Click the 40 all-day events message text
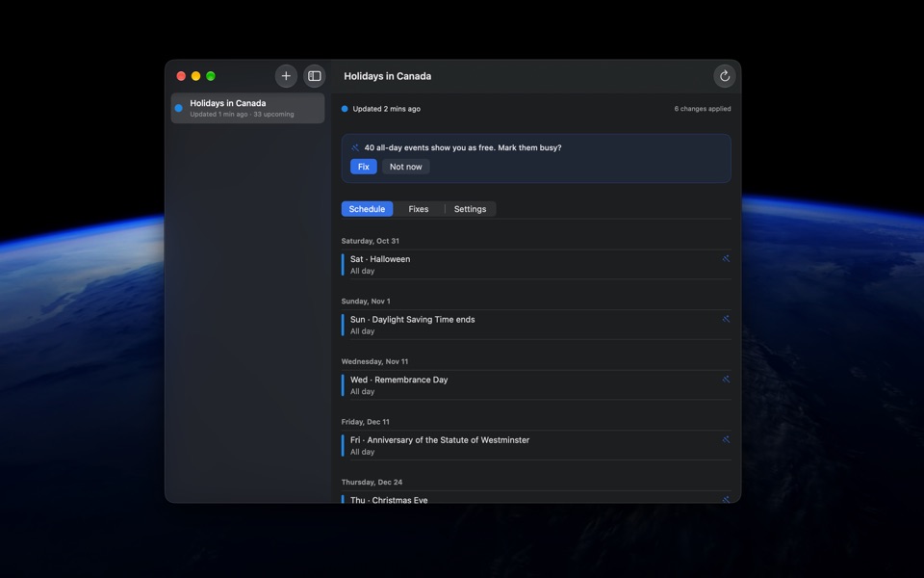 463,147
